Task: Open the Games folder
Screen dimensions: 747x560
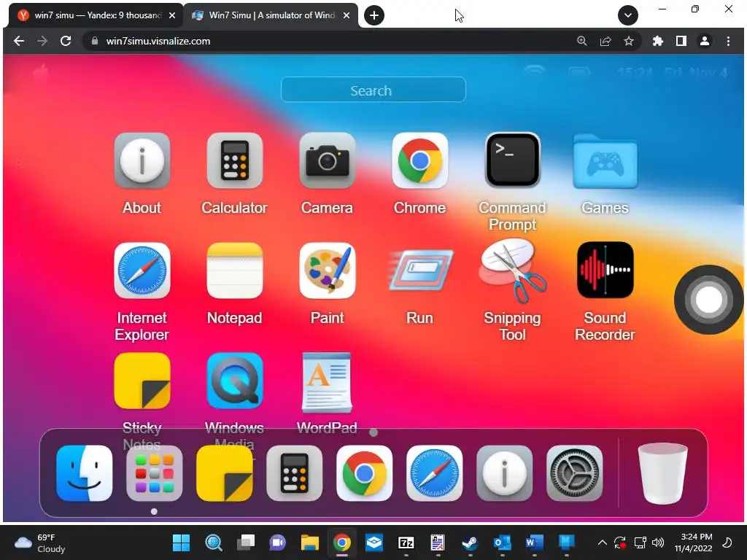Action: (x=605, y=161)
